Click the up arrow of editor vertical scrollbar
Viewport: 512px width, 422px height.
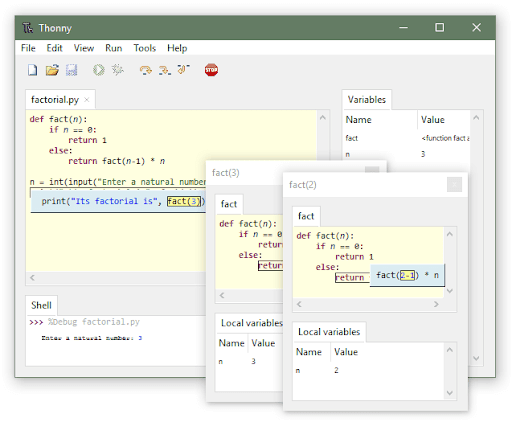[x=323, y=118]
